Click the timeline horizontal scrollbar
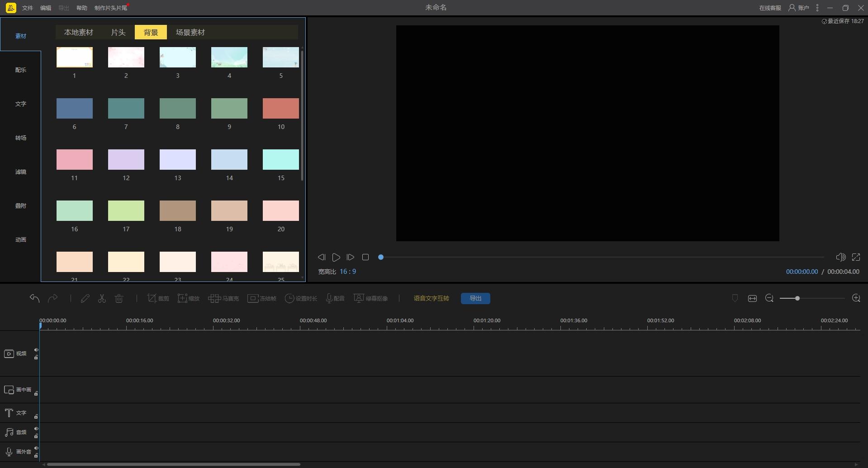The width and height of the screenshot is (868, 468). click(x=174, y=464)
